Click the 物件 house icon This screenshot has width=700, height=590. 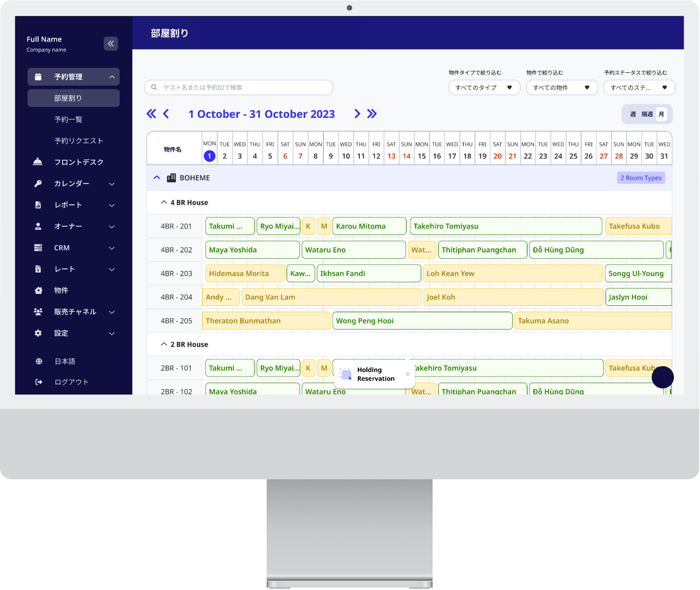[38, 290]
